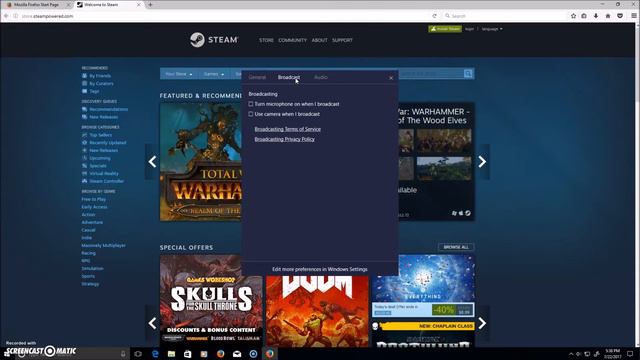
Task: Click the BROWSE ALL button
Action: click(456, 247)
